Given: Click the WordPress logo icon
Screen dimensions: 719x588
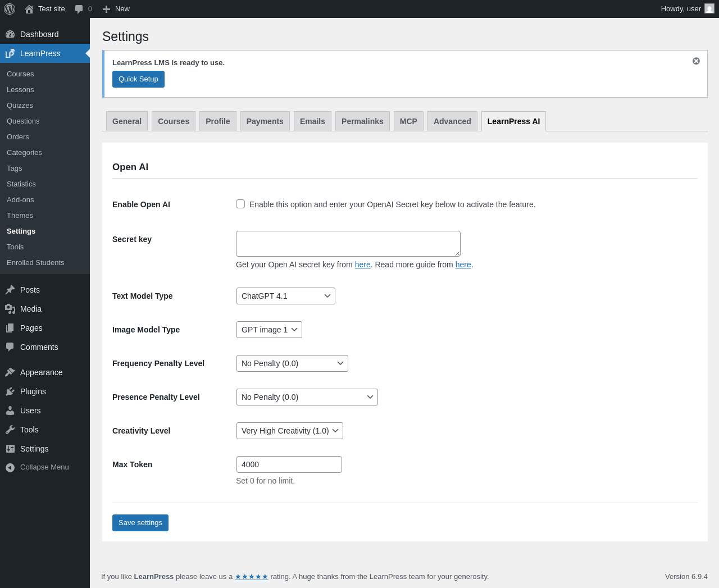Looking at the screenshot, I should click(x=10, y=9).
